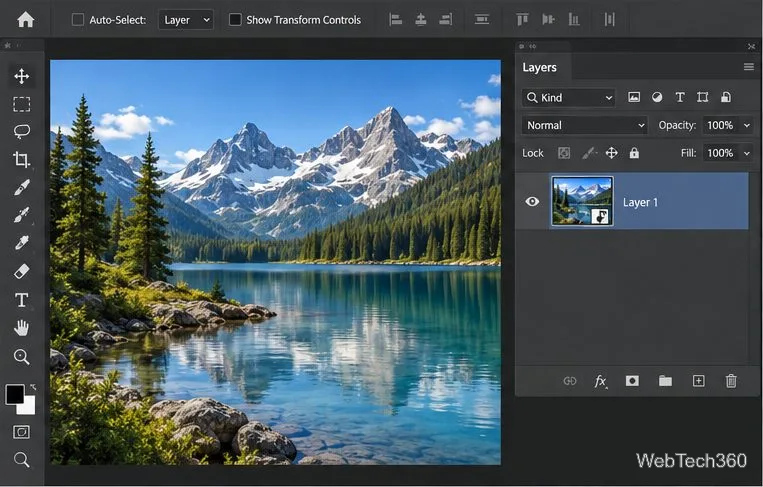
Task: Toggle filter for smart objects
Action: pos(726,97)
